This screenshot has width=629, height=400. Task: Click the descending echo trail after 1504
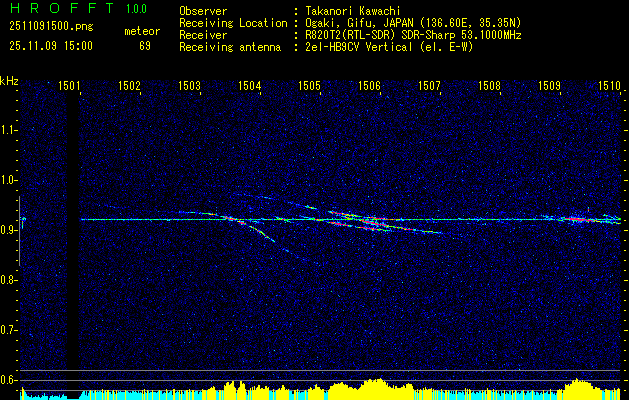[263, 234]
